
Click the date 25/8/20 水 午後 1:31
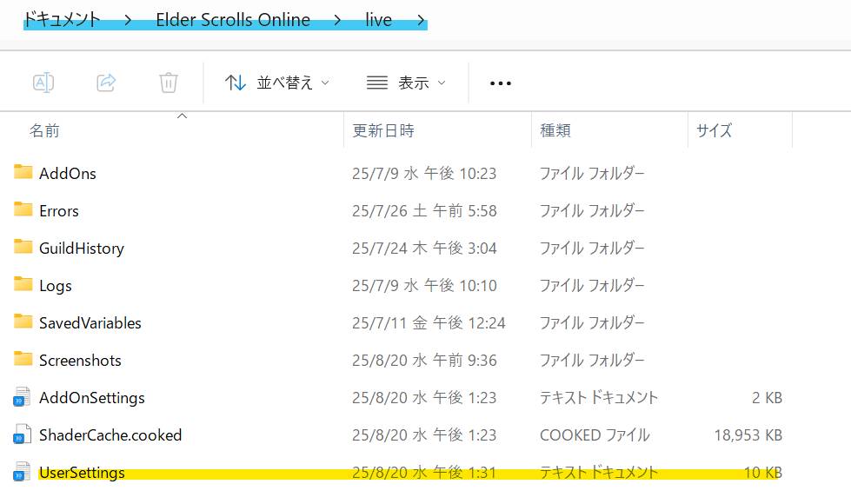pyautogui.click(x=424, y=473)
